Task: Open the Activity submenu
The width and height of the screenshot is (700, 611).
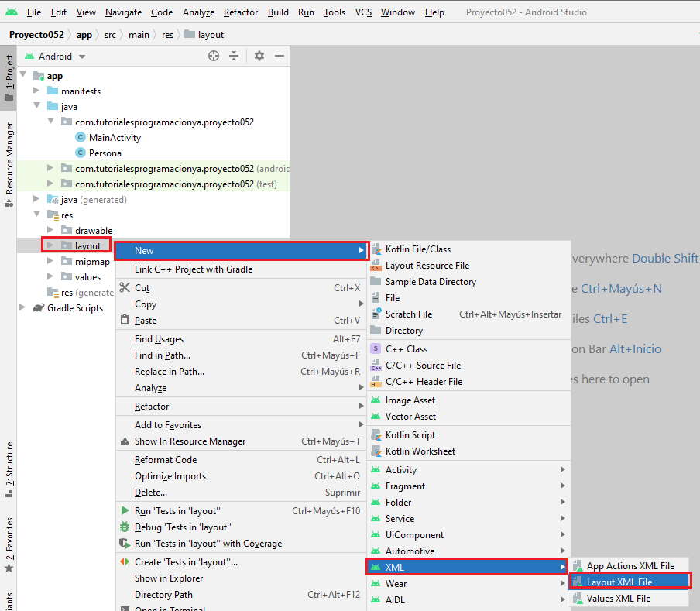Action: (468, 469)
